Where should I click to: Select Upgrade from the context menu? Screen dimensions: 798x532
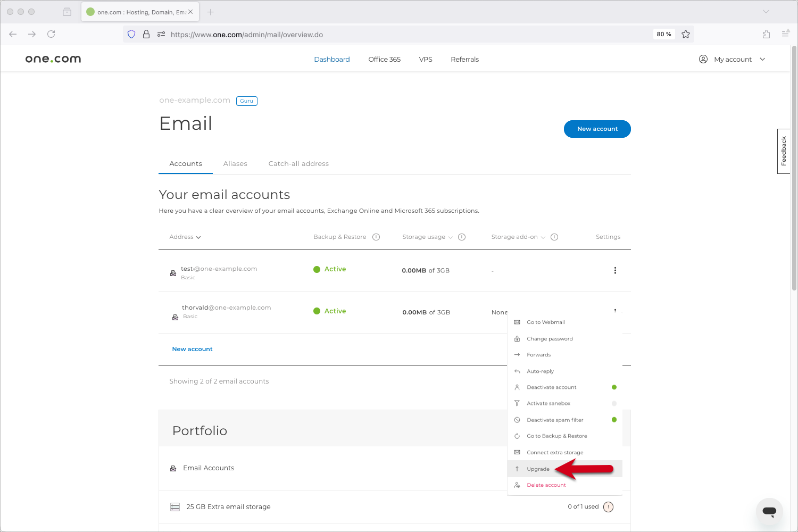click(x=538, y=469)
